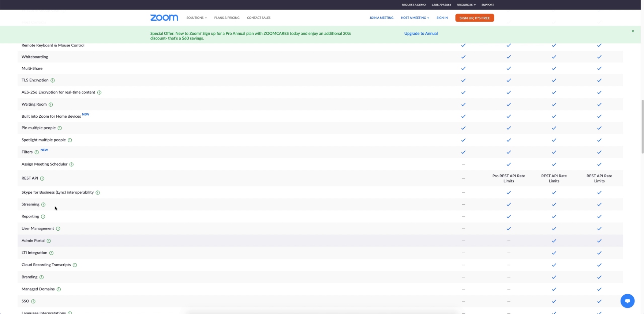Image resolution: width=644 pixels, height=314 pixels.
Task: Show info for Admin Portal feature
Action: tap(49, 241)
